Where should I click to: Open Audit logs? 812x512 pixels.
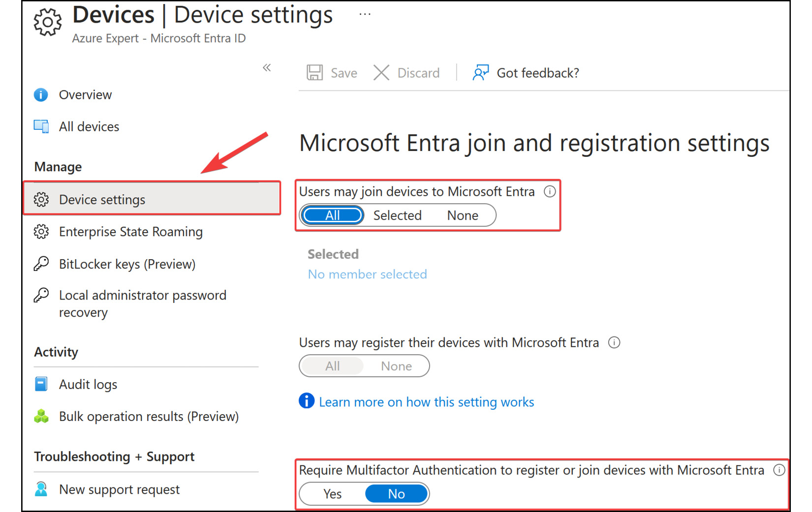[x=88, y=384]
